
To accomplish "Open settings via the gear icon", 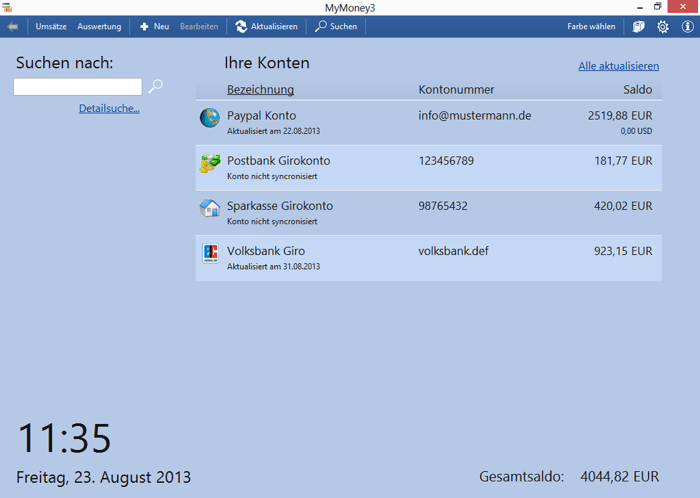I will point(663,27).
